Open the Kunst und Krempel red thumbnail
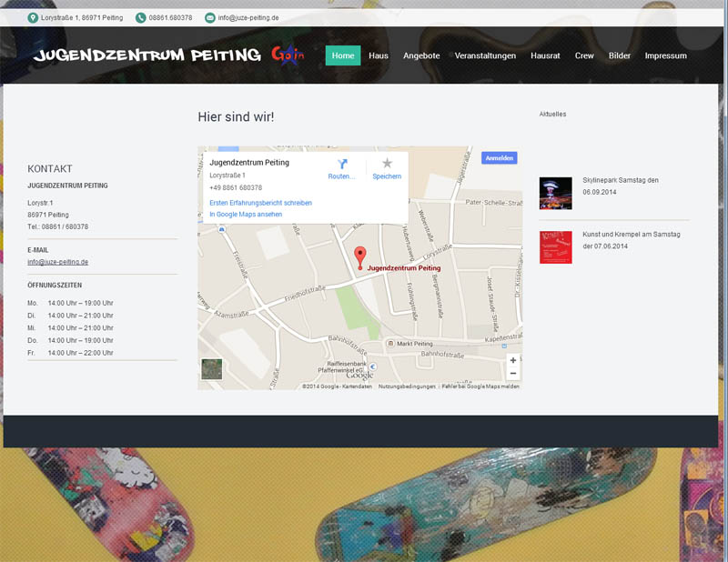728x562 pixels. 556,247
